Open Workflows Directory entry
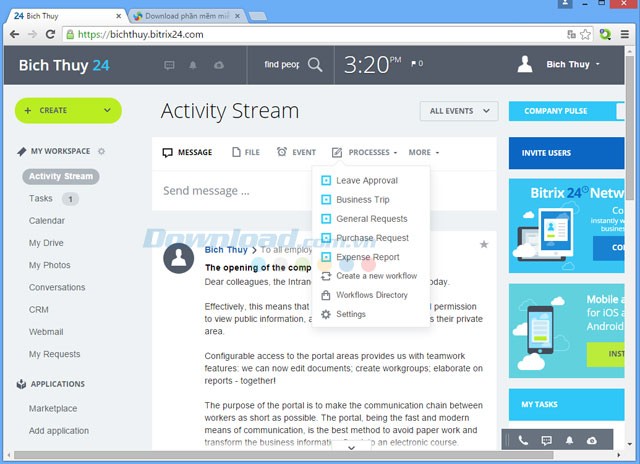 pyautogui.click(x=364, y=295)
